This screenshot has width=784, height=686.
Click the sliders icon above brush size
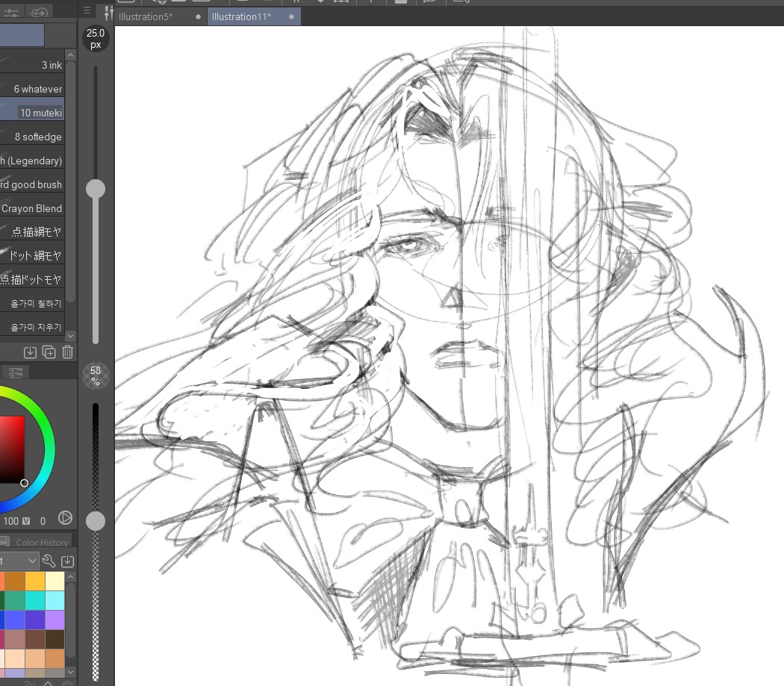coord(108,13)
